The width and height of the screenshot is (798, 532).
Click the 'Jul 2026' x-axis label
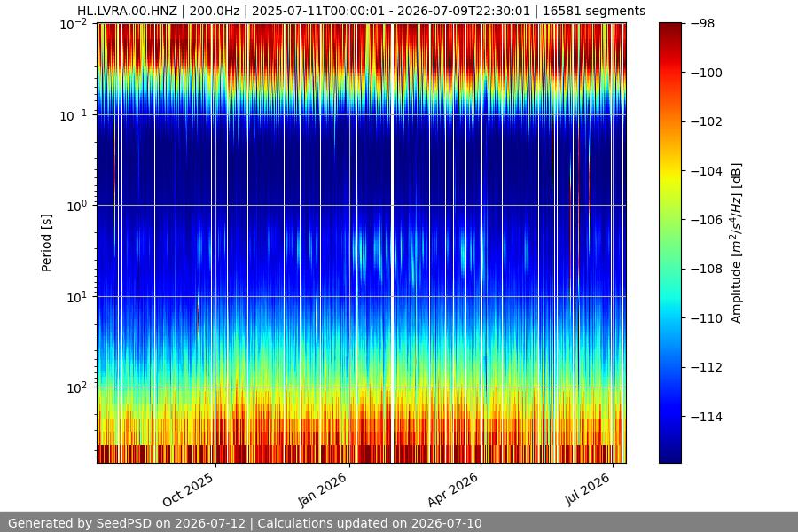587,489
